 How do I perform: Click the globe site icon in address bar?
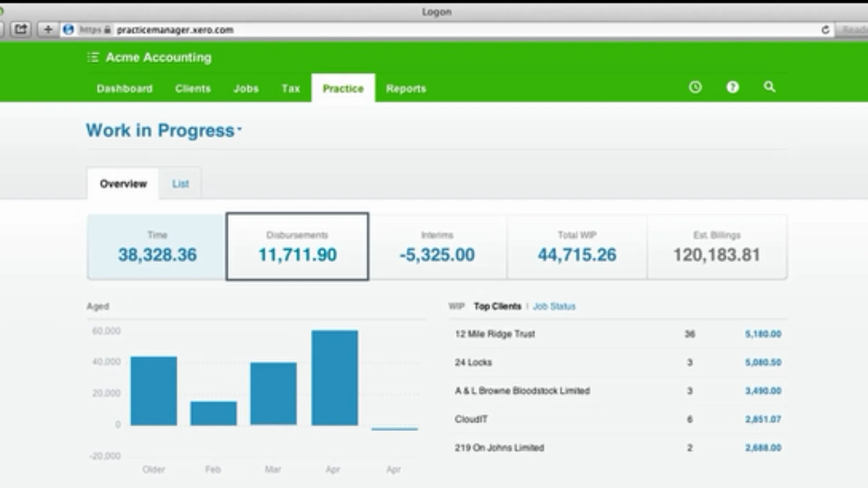(68, 30)
